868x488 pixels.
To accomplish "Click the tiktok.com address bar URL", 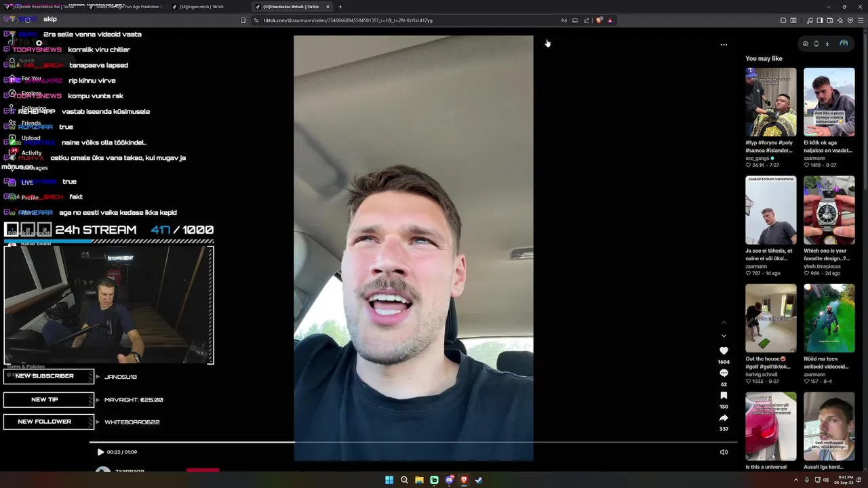I will click(348, 20).
